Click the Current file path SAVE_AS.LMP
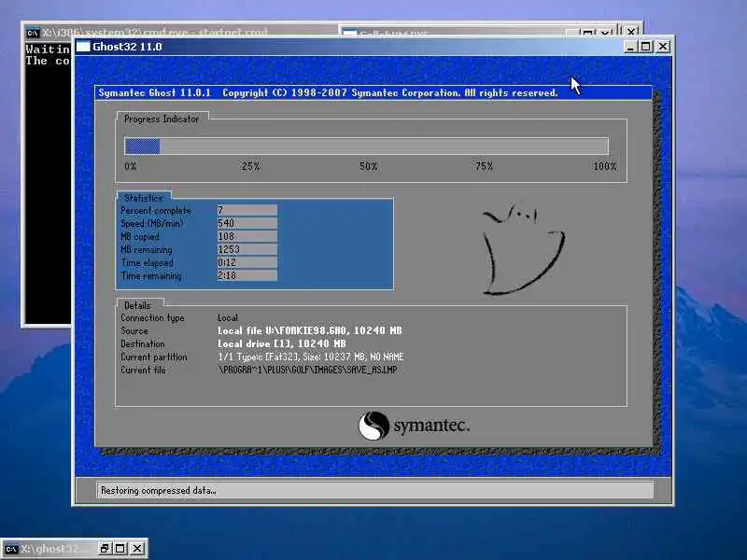The height and width of the screenshot is (560, 747). [307, 370]
